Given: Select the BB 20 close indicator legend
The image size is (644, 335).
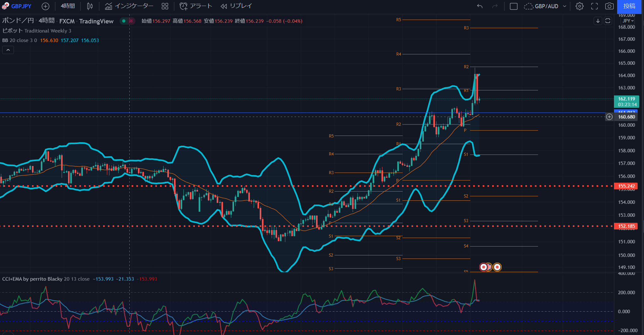Looking at the screenshot, I should click(20, 40).
